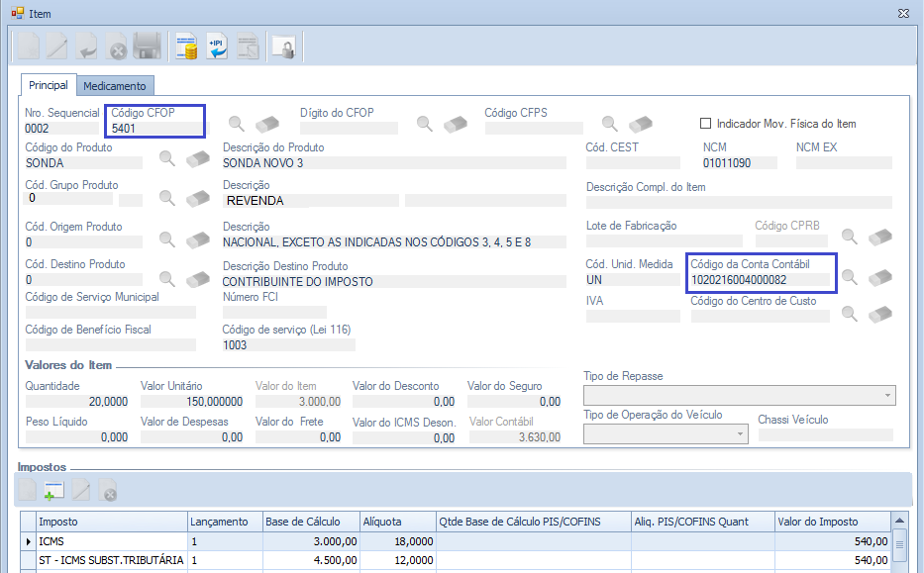
Task: Click the gold coins spreadsheet toolbar icon
Action: (x=185, y=47)
